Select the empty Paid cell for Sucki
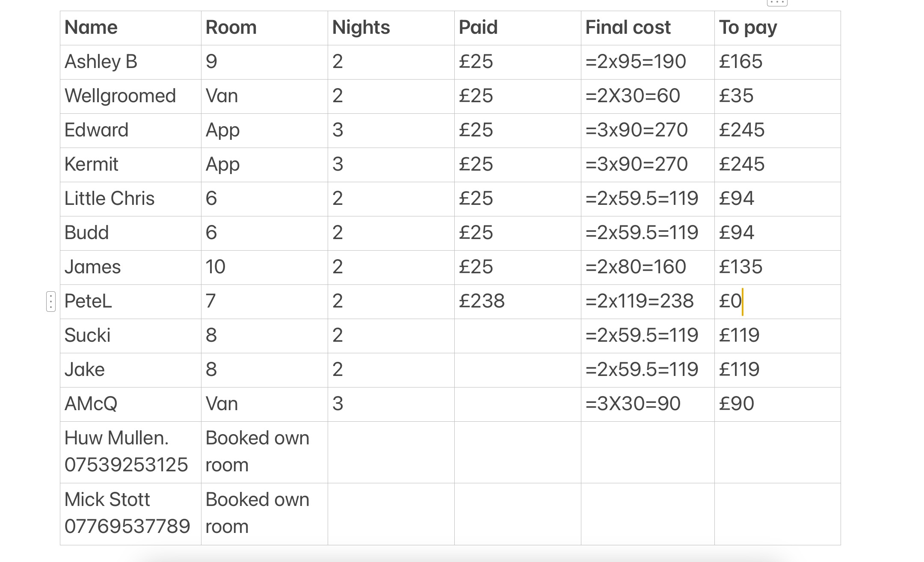This screenshot has height=562, width=924. click(518, 336)
